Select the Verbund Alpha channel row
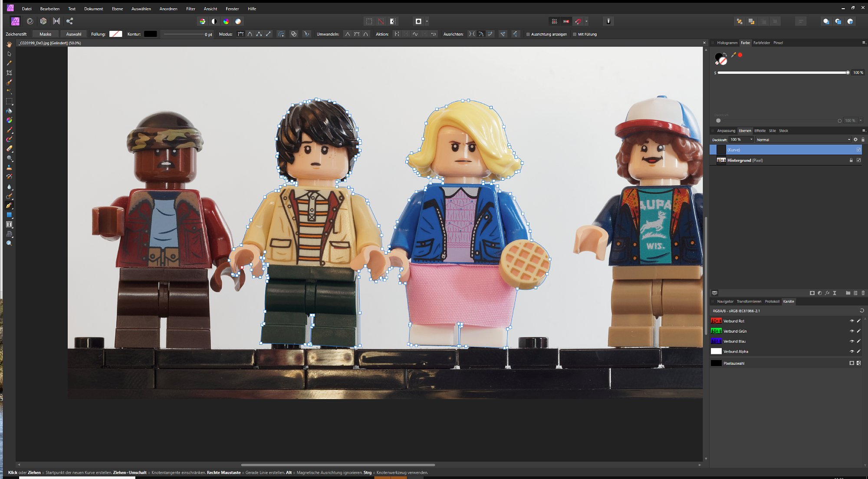This screenshot has width=868, height=479. pyautogui.click(x=736, y=351)
